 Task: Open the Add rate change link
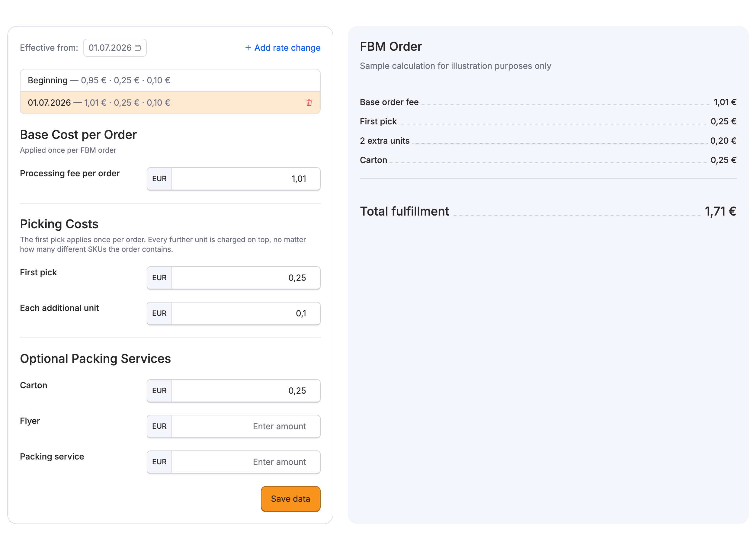pyautogui.click(x=283, y=48)
